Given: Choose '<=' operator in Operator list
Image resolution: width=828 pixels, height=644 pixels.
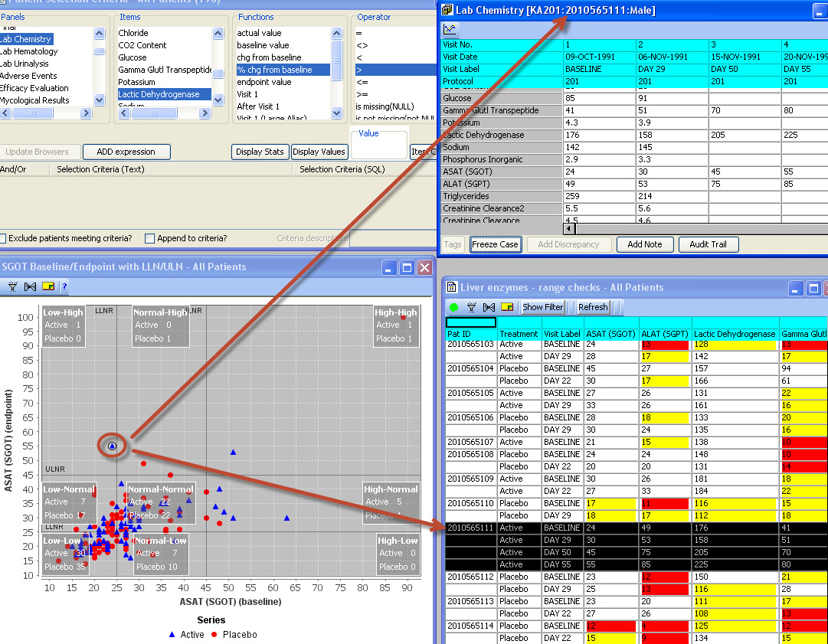Looking at the screenshot, I should coord(362,82).
